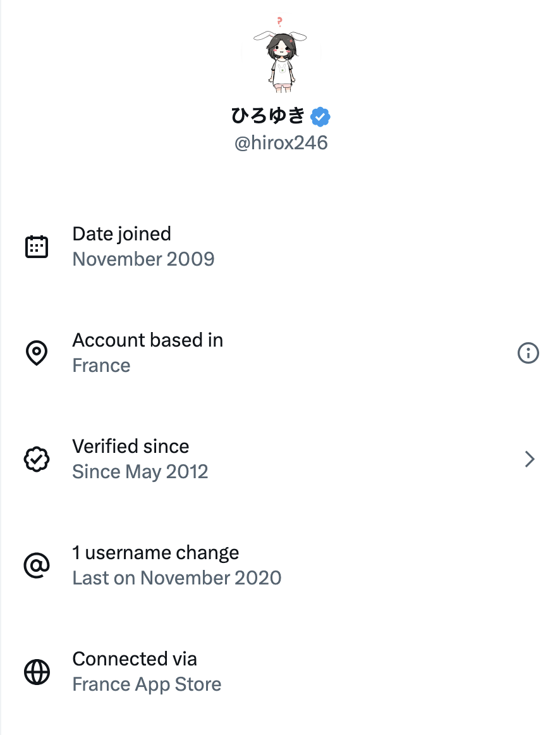Select the Date joined label
Image resolution: width=560 pixels, height=735 pixels.
point(122,234)
